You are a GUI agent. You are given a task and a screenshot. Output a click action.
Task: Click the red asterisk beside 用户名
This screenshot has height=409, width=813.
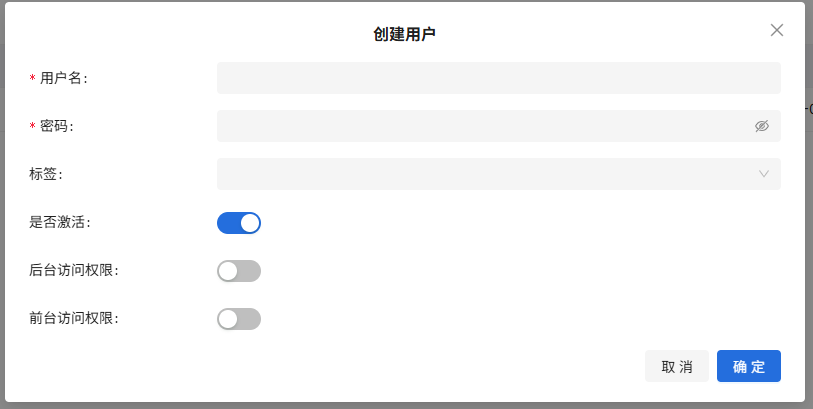tap(33, 79)
